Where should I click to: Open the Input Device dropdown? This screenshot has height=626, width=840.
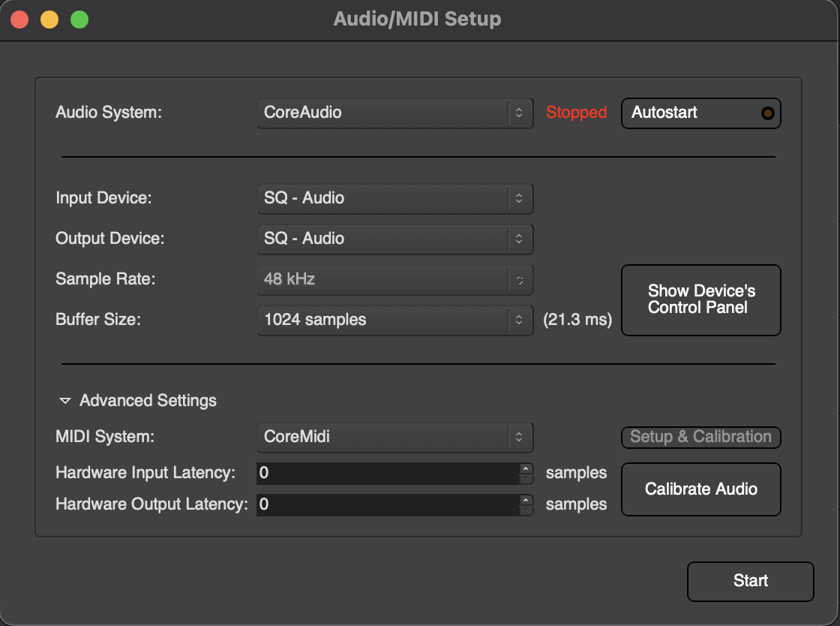click(394, 198)
